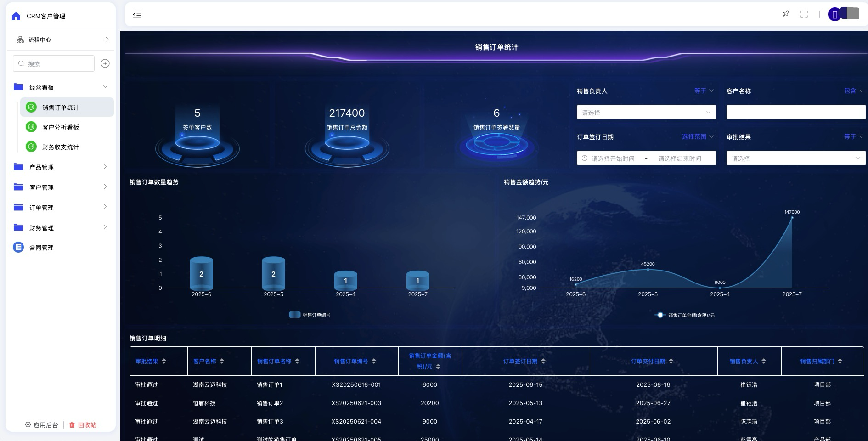This screenshot has height=441, width=868.
Task: Go to 应用后台
Action: pyautogui.click(x=42, y=425)
